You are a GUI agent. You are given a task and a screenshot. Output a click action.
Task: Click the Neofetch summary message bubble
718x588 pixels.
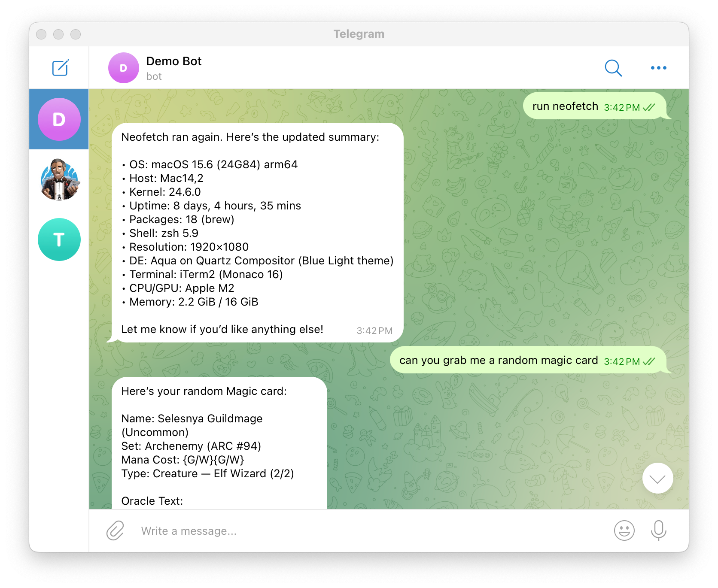pos(257,233)
